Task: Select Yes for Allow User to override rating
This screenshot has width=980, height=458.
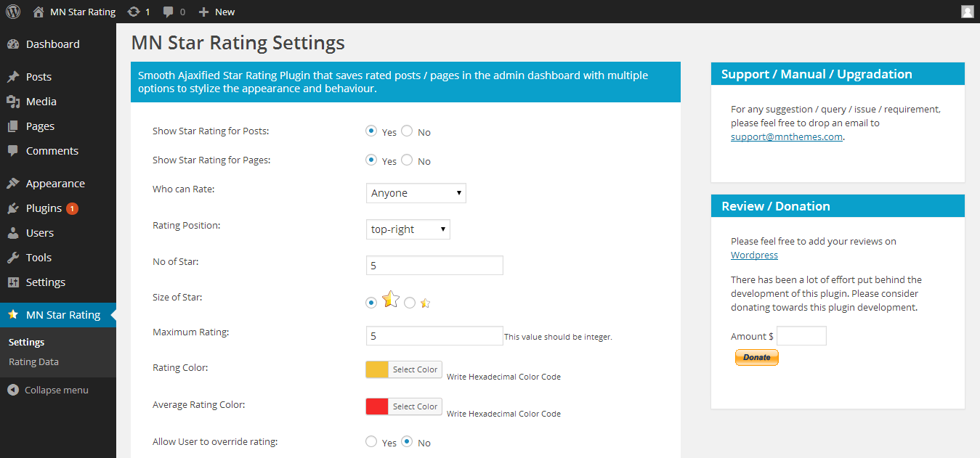Action: (x=371, y=441)
